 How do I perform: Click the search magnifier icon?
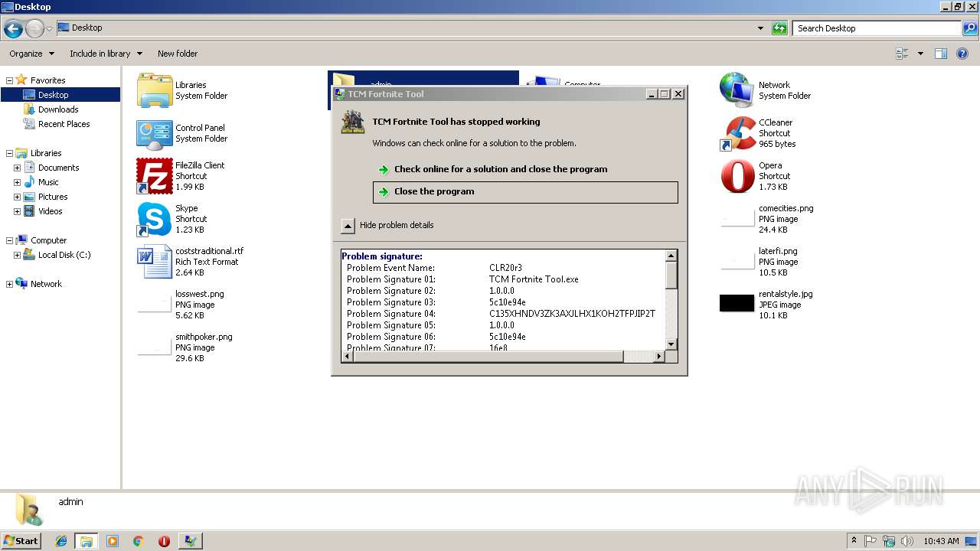point(970,28)
